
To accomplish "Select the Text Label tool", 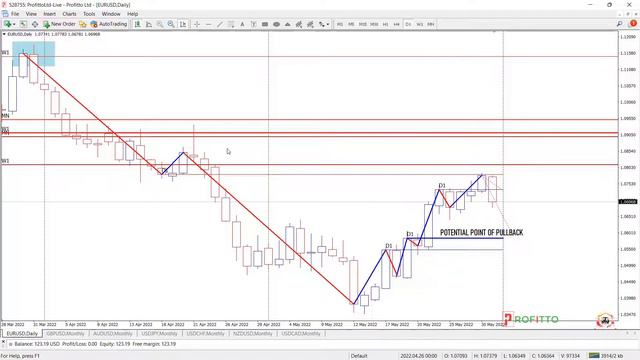I will coord(253,24).
